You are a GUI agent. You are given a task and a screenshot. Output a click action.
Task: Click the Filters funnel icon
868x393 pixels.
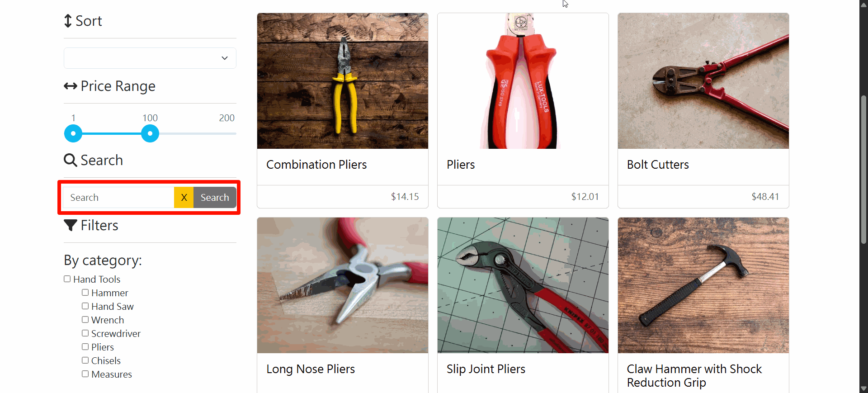pos(71,225)
